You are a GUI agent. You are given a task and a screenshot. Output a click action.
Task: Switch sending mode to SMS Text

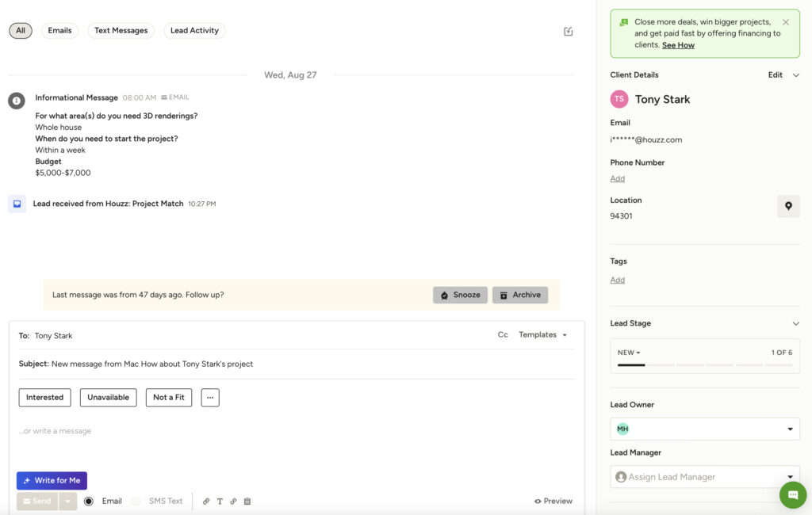[135, 501]
